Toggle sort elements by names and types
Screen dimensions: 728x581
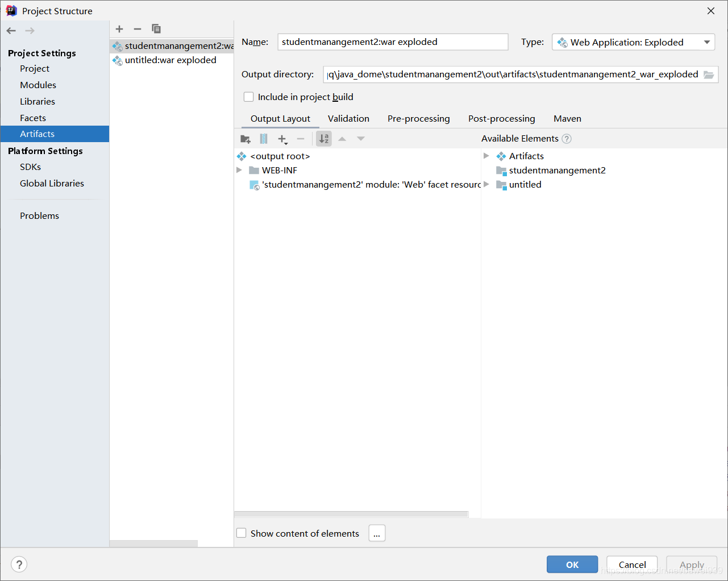coord(324,139)
